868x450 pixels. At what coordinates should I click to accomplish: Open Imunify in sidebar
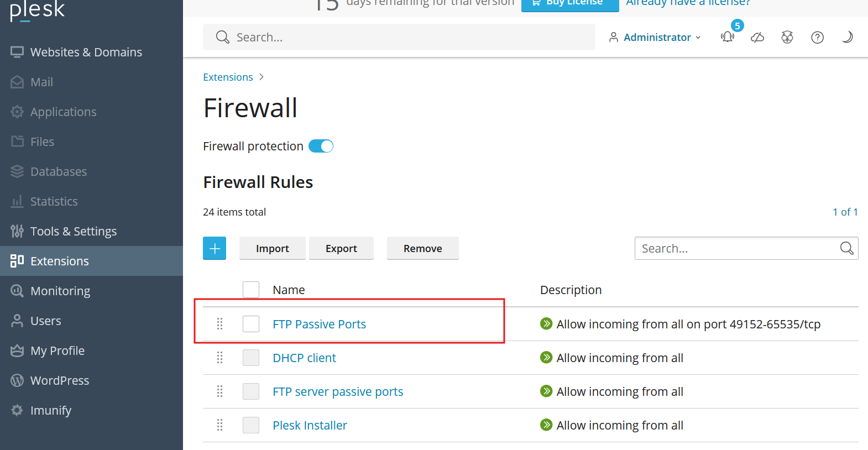tap(91, 410)
